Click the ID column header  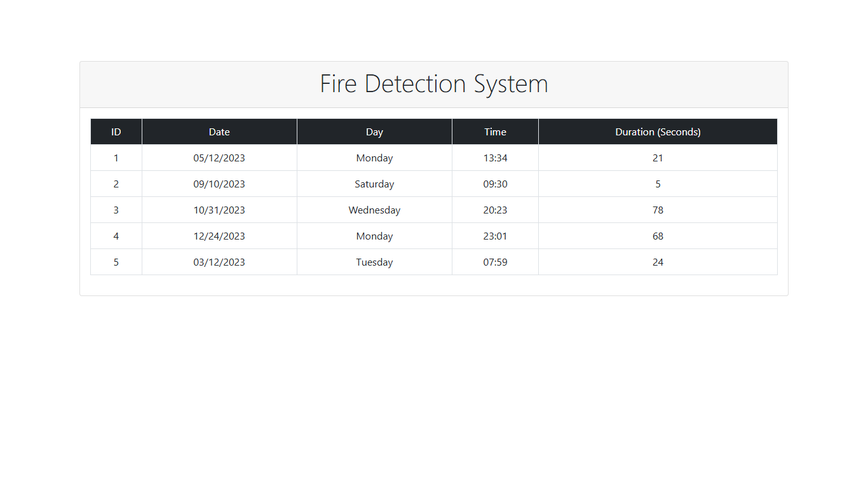pyautogui.click(x=116, y=132)
